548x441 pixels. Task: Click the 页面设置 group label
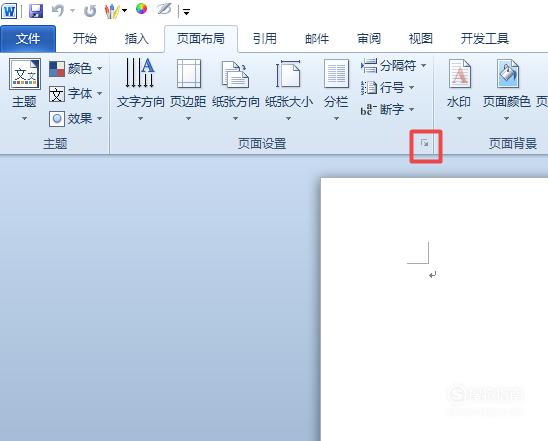tap(262, 144)
